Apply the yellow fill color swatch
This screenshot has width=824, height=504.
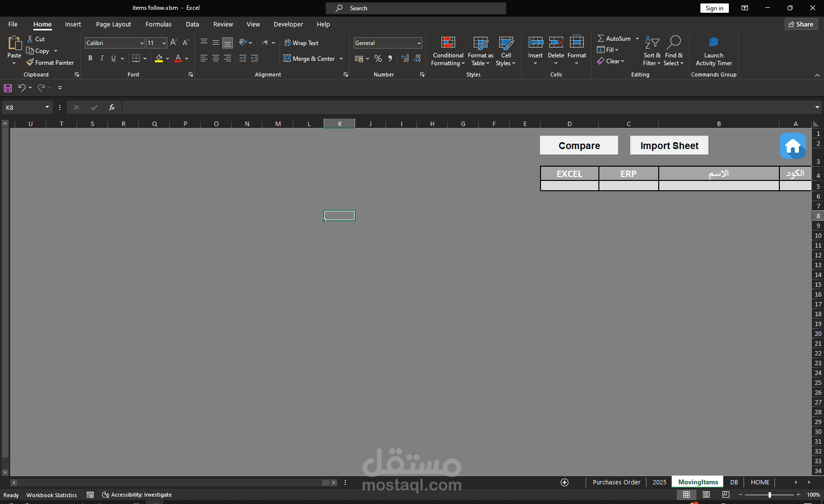pyautogui.click(x=159, y=58)
